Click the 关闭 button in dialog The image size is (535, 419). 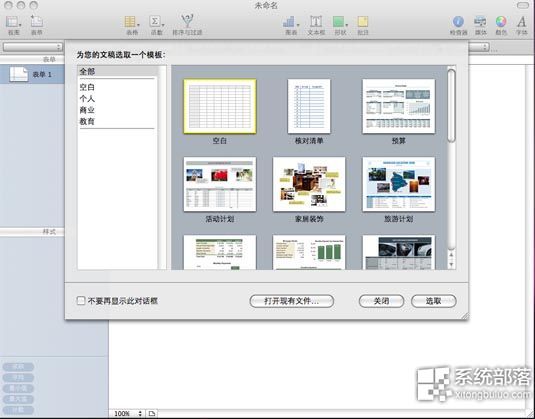(381, 301)
